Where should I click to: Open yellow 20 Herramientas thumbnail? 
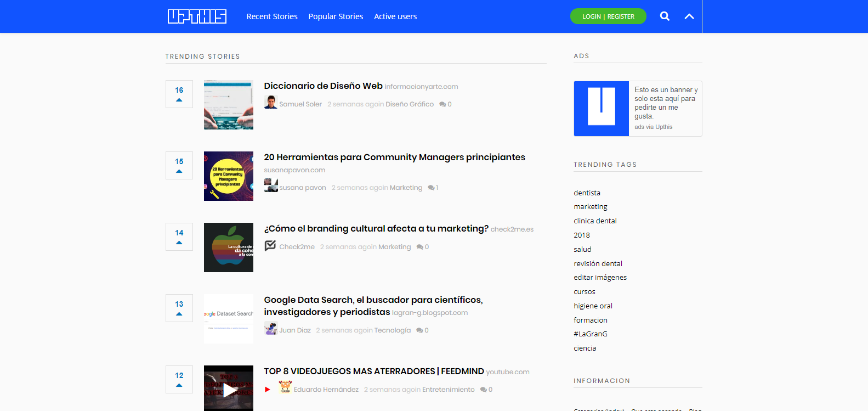click(229, 176)
